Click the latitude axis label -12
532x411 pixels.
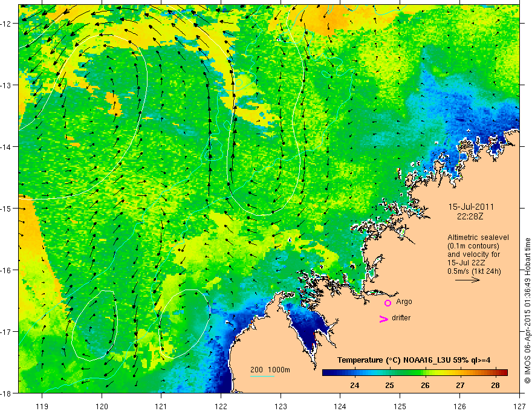point(7,24)
